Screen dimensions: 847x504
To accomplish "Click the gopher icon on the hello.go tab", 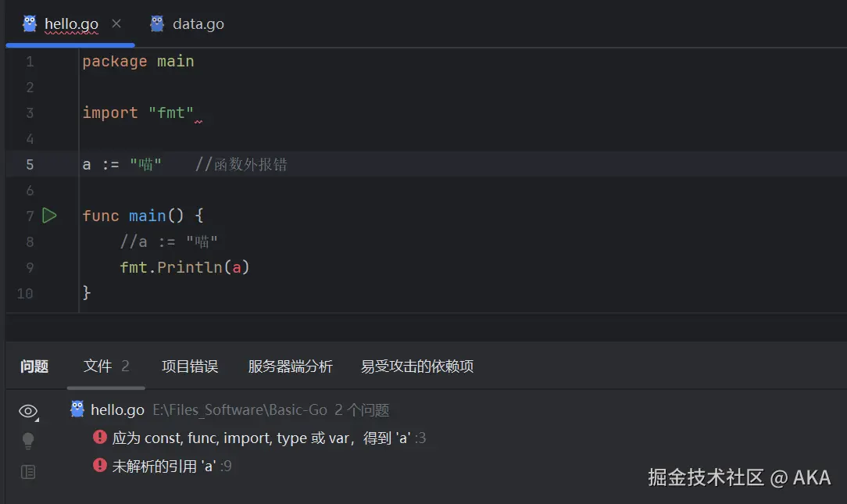I will click(30, 23).
